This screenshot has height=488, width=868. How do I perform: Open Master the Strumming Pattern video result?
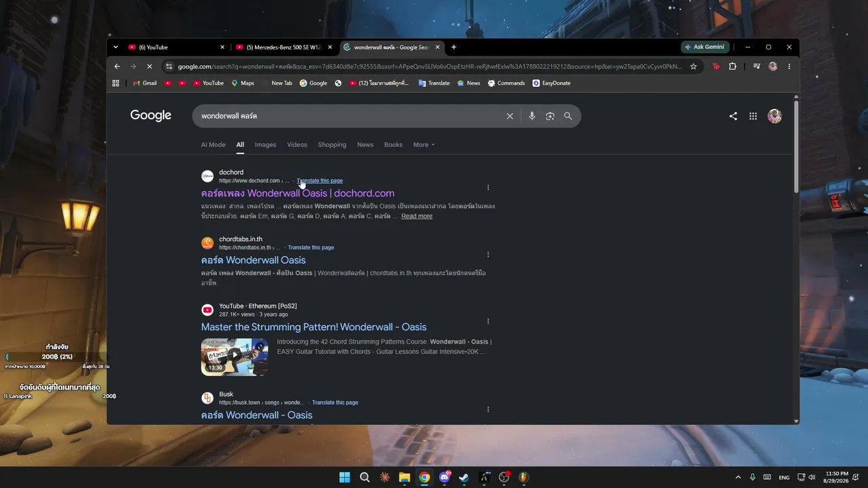click(x=314, y=327)
